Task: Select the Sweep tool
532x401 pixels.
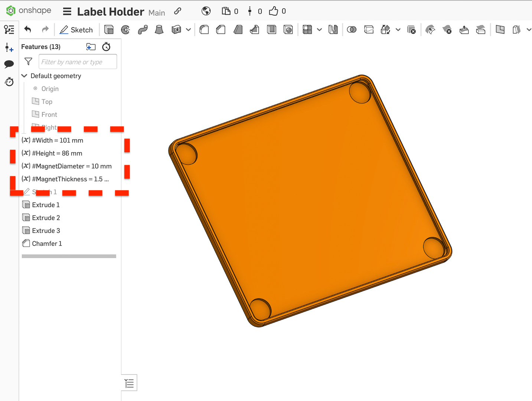Action: click(143, 29)
